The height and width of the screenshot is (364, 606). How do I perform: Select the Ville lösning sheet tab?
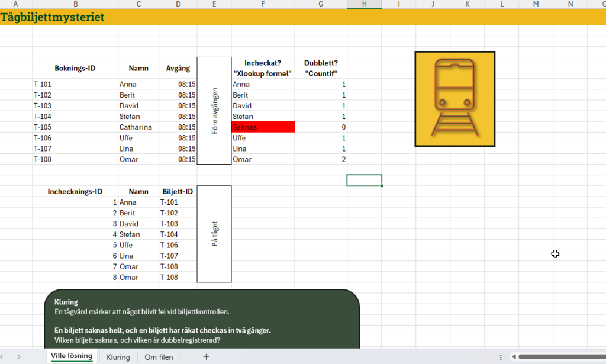point(72,356)
